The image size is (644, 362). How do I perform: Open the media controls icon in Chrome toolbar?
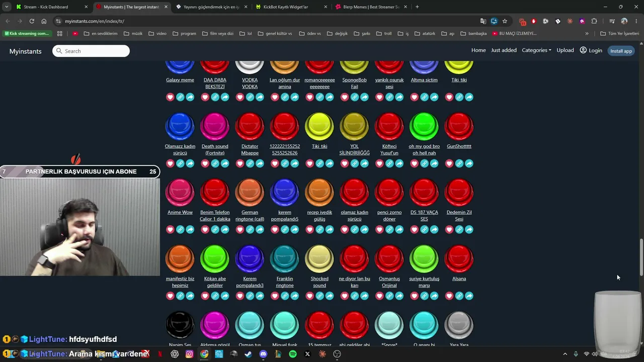pos(612,21)
